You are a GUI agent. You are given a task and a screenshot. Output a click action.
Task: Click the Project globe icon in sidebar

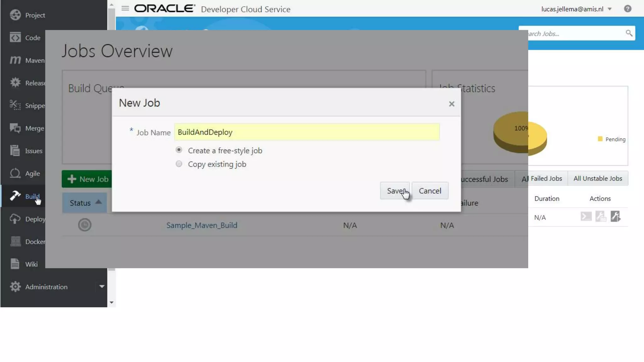coord(15,15)
